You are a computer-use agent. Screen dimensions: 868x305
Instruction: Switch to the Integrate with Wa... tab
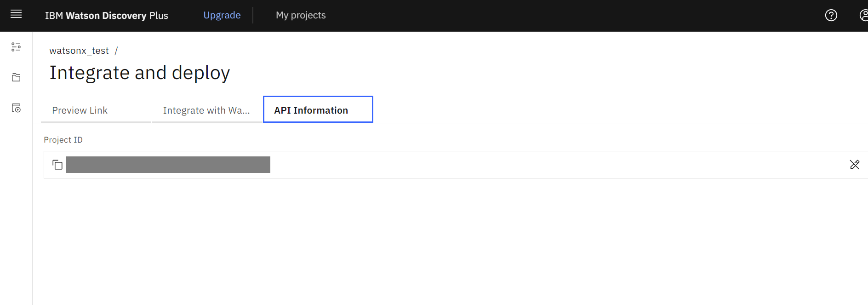[207, 110]
